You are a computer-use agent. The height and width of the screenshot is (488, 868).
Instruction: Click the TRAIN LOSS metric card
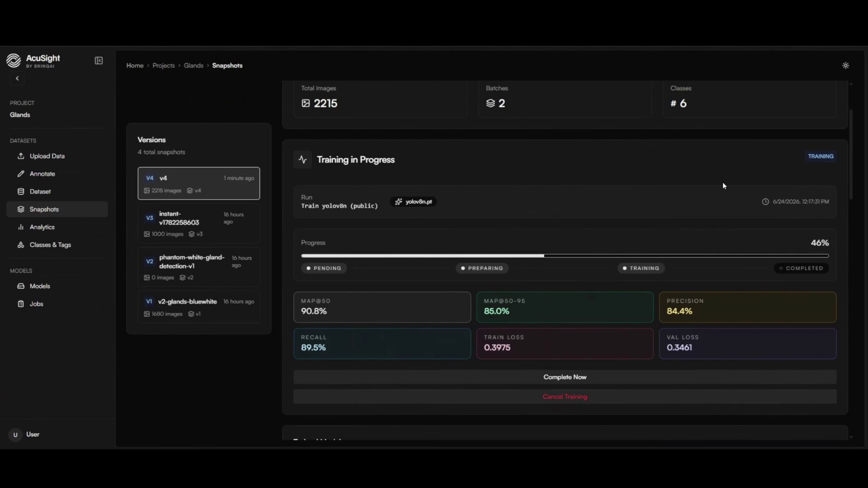(x=565, y=344)
